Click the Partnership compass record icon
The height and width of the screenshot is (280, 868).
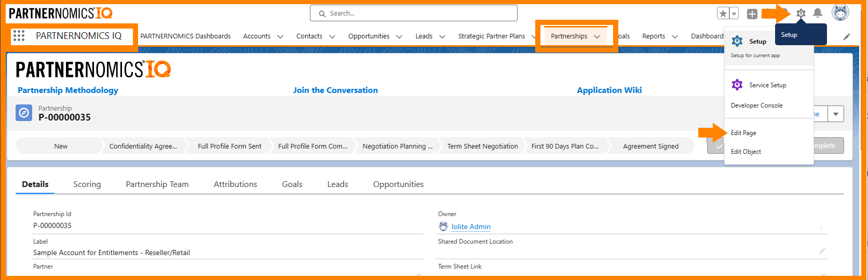pyautogui.click(x=24, y=113)
